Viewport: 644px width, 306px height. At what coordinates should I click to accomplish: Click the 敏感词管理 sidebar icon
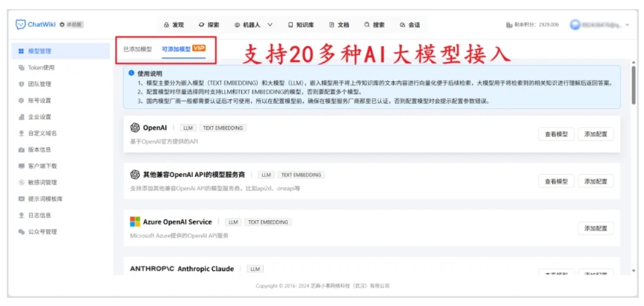[x=22, y=183]
